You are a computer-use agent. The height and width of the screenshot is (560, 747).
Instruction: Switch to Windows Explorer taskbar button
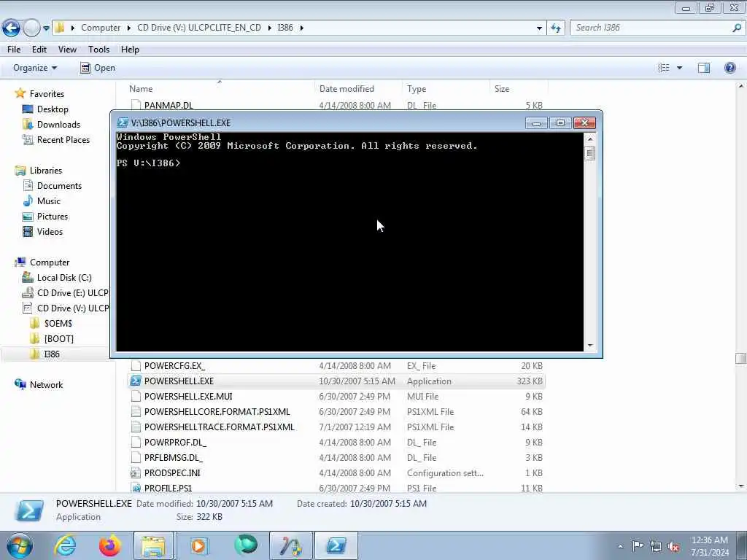[x=153, y=545]
